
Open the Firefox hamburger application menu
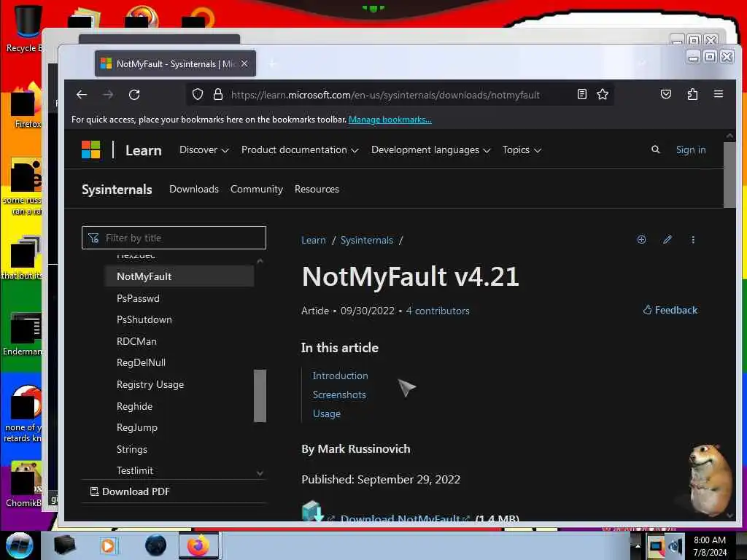[719, 94]
